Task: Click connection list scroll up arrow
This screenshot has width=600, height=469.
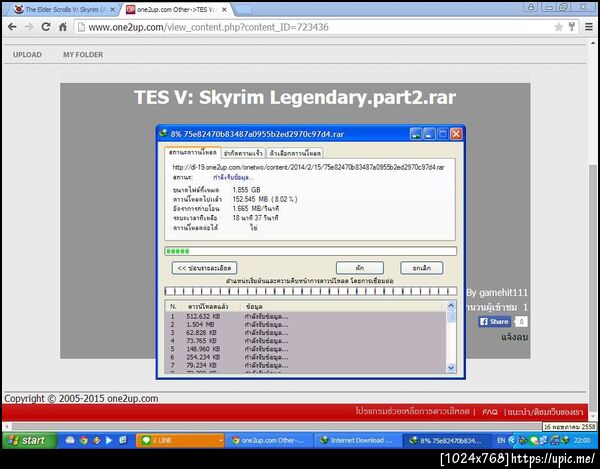Action: [451, 306]
